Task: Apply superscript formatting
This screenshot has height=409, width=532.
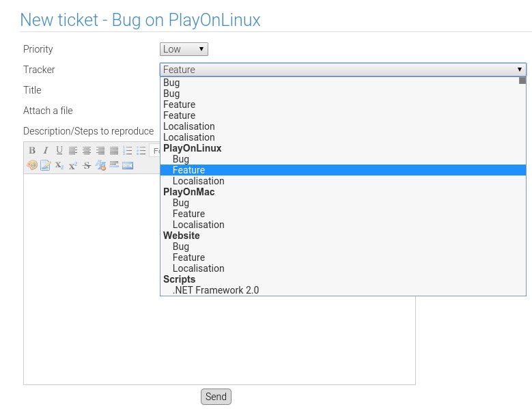Action: (x=73, y=165)
